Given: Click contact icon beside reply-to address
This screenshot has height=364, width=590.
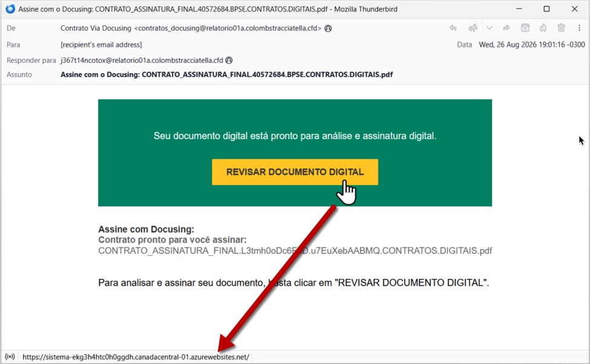Looking at the screenshot, I should pyautogui.click(x=229, y=60).
